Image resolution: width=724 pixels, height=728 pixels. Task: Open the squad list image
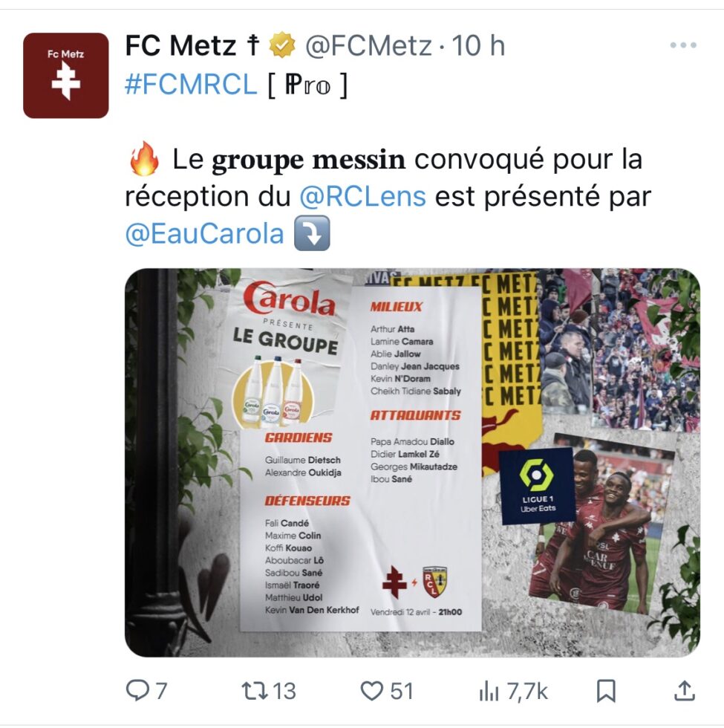coord(412,462)
